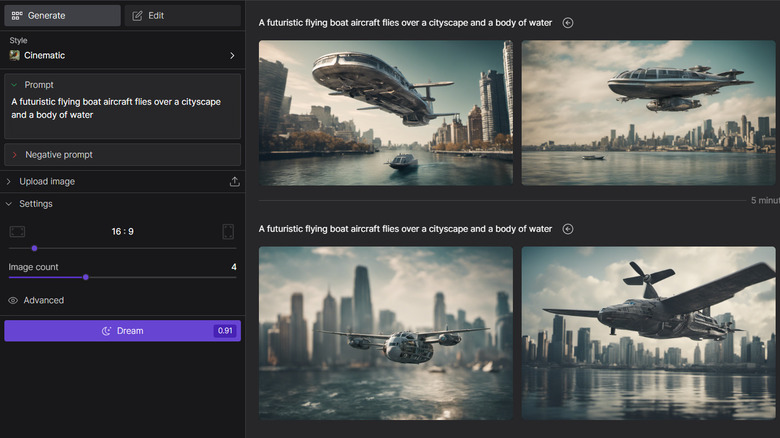Collapse the Settings section

point(10,204)
